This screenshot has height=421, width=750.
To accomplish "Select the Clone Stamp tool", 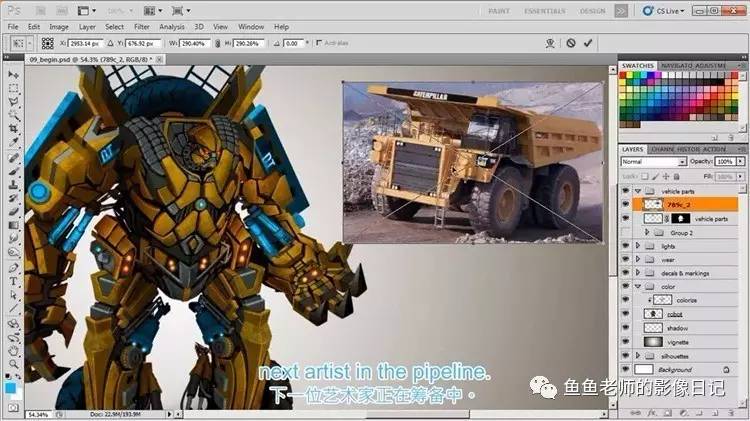I will [x=13, y=185].
